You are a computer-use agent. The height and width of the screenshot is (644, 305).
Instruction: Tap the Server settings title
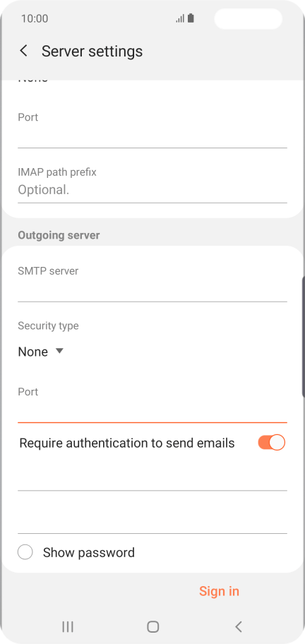click(x=92, y=52)
